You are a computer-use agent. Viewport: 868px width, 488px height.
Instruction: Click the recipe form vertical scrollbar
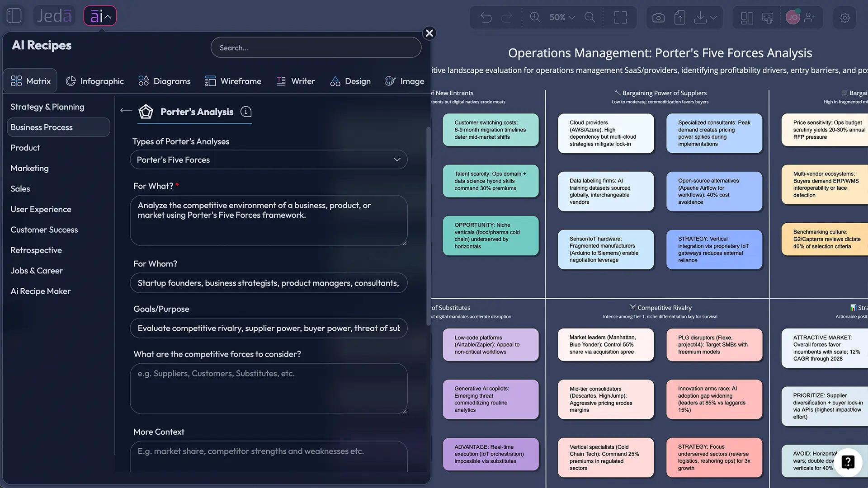click(x=429, y=226)
